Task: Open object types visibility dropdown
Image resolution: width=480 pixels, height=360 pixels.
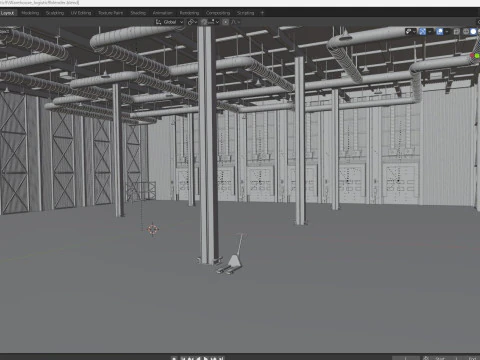Action: (410, 32)
